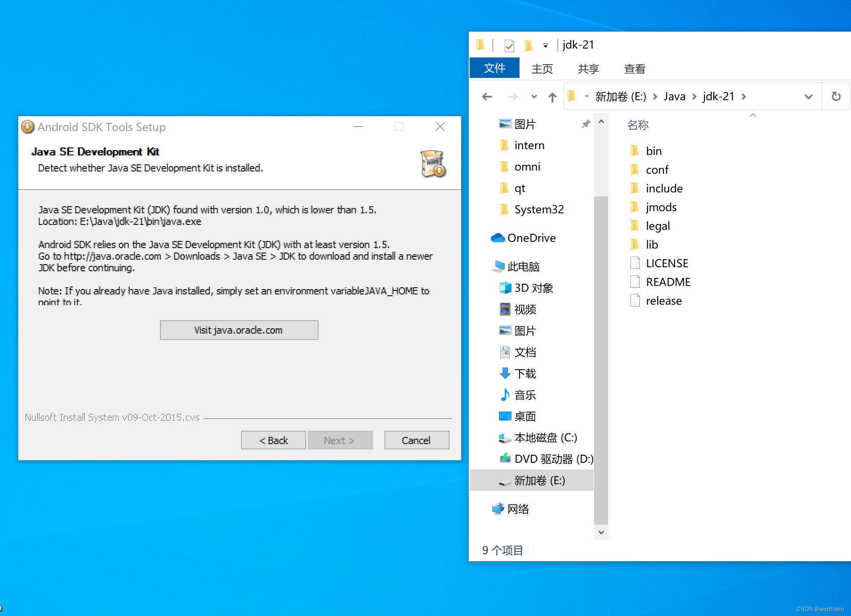Expand the chevron after Java in the address bar

694,97
